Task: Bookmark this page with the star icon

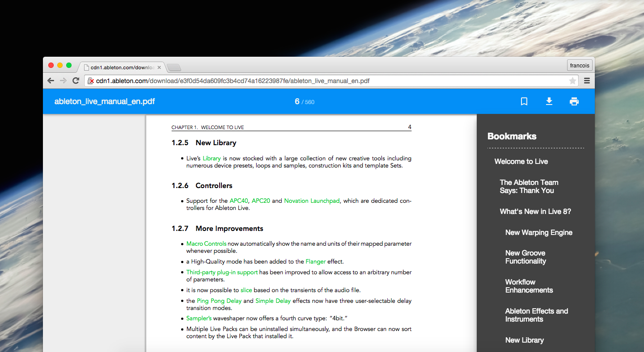Action: (x=572, y=81)
